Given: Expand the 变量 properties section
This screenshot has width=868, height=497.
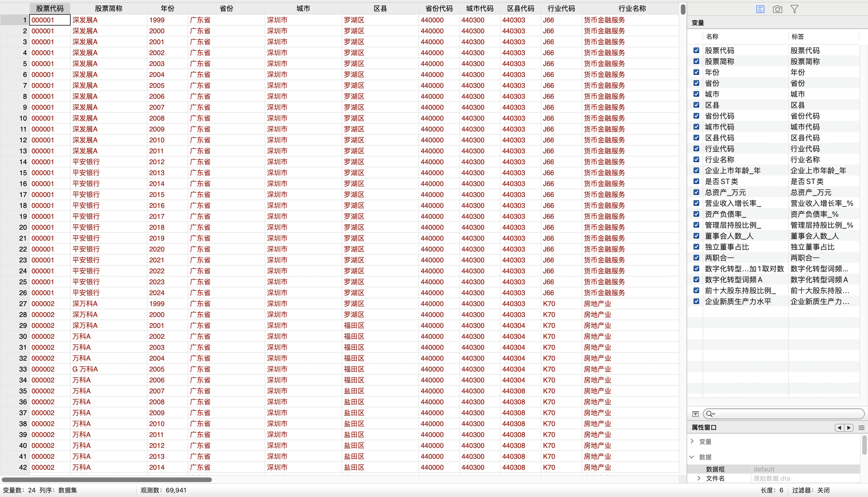Looking at the screenshot, I should [x=692, y=441].
